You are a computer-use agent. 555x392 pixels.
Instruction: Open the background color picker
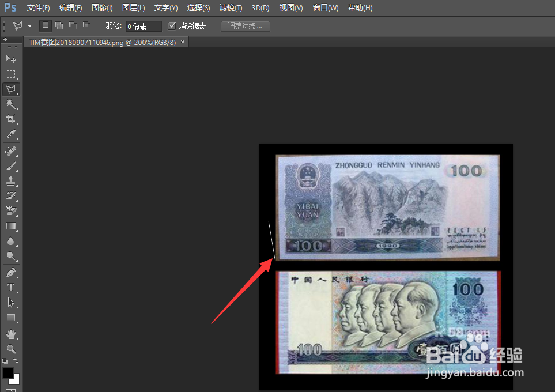[x=16, y=380]
